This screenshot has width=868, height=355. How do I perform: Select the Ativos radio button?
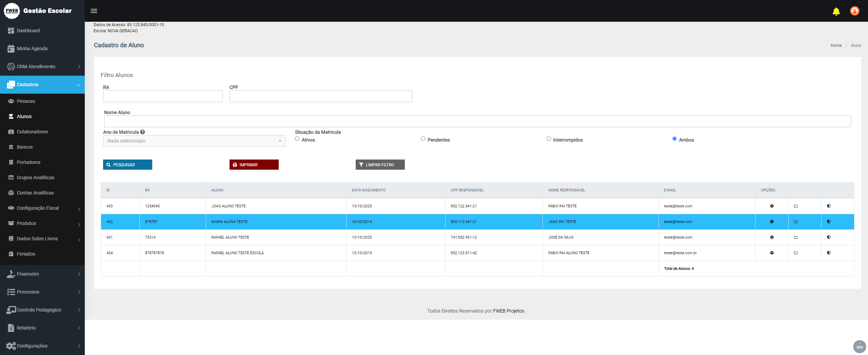click(297, 139)
